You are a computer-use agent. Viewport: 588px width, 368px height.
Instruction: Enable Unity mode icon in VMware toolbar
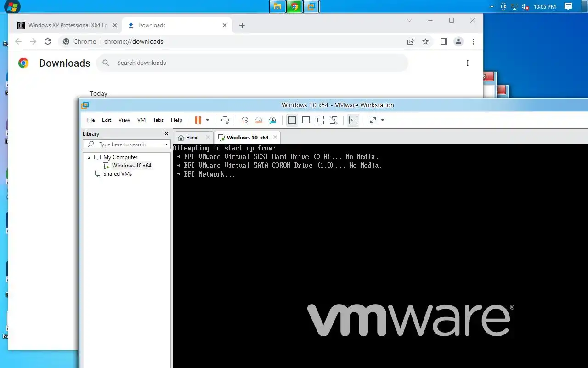point(334,120)
